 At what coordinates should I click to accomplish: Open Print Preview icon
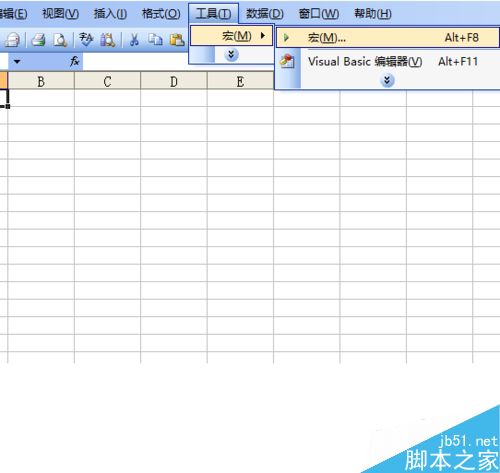coord(60,40)
